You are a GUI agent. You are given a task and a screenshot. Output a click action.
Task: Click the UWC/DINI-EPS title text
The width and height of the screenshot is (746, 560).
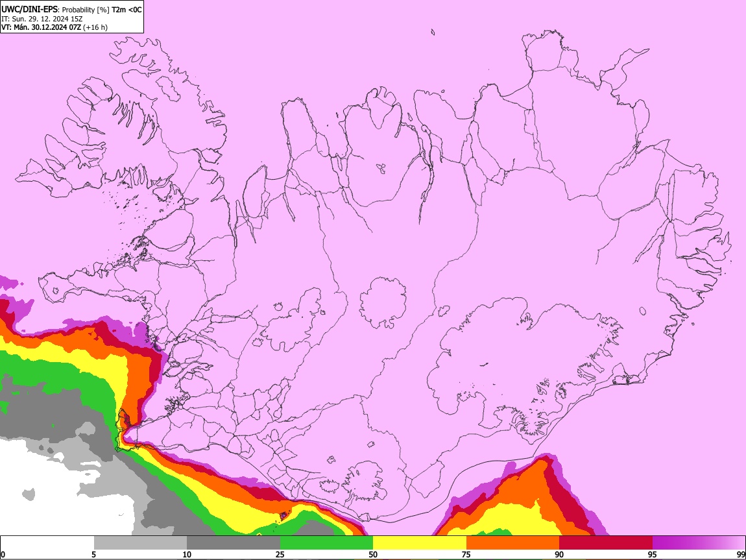coord(30,10)
